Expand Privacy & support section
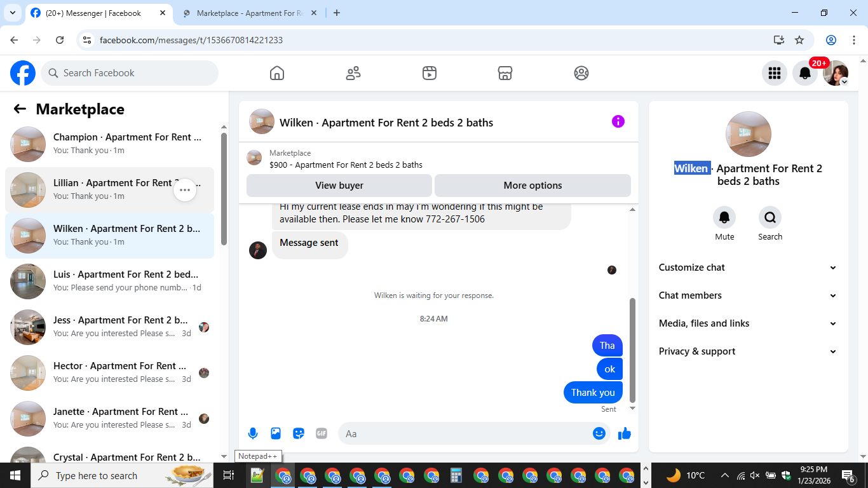868x488 pixels. (748, 351)
